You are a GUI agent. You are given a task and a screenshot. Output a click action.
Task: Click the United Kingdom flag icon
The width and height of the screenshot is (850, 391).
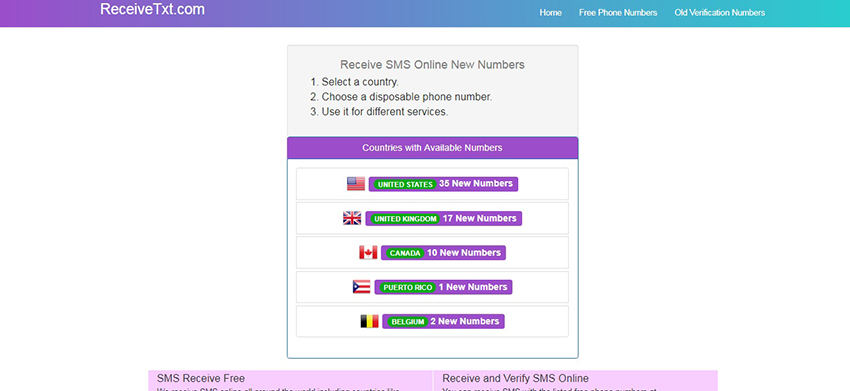[x=352, y=218]
